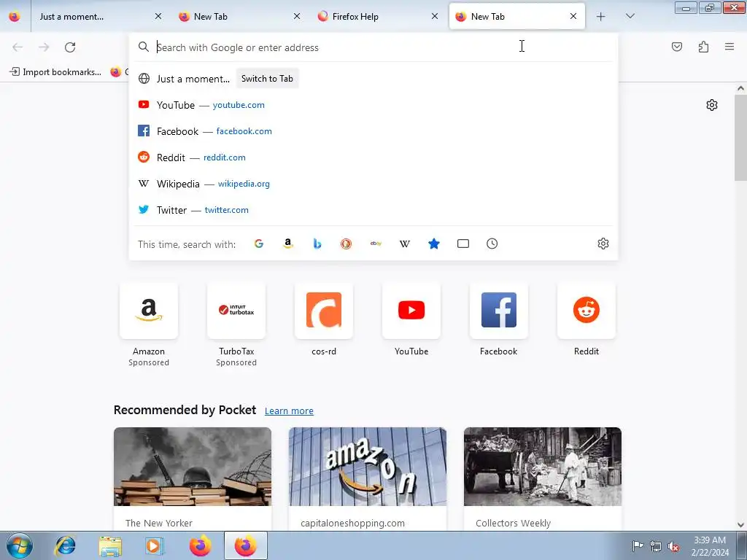Click the Switch to Tab button
This screenshot has width=747, height=560.
[x=267, y=79]
